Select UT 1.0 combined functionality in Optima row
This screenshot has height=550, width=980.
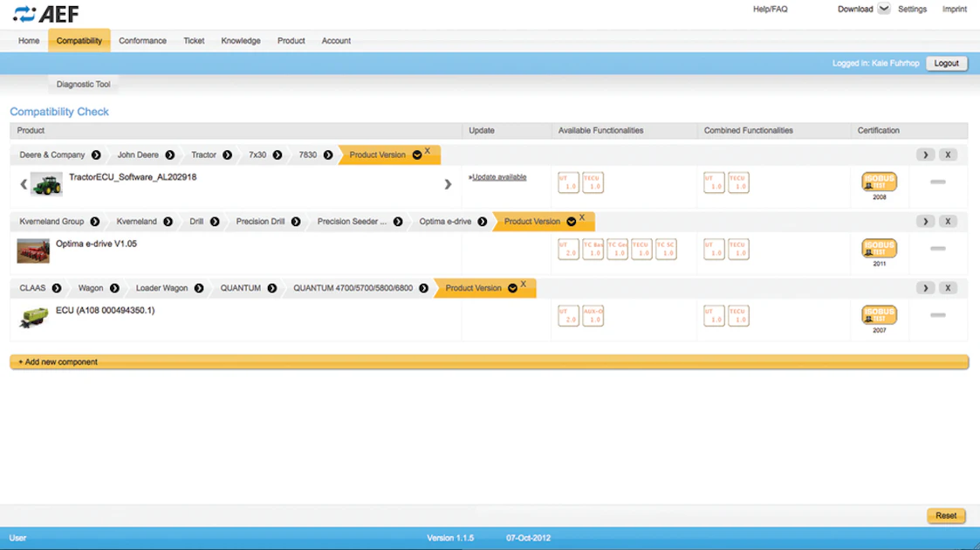[714, 249]
